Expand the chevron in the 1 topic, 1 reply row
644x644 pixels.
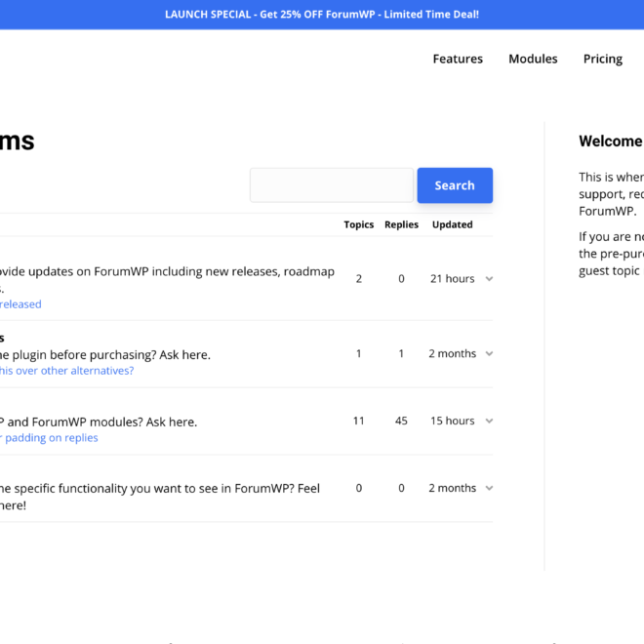click(489, 353)
